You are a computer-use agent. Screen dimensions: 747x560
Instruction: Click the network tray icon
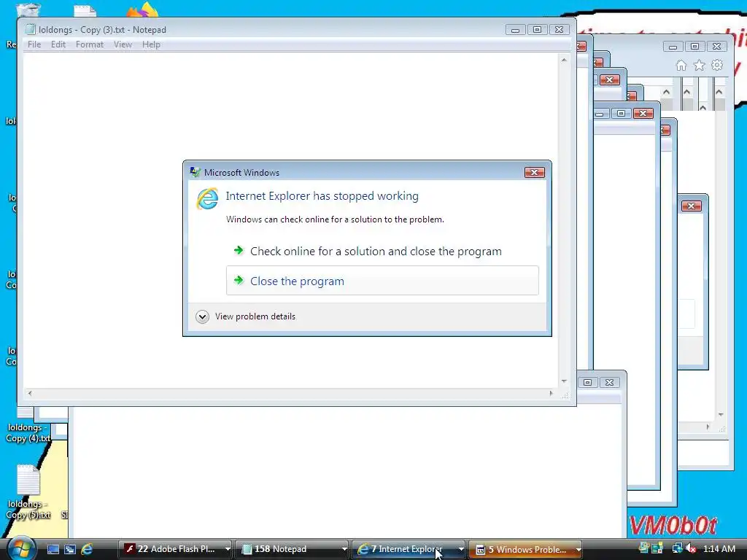pos(676,548)
